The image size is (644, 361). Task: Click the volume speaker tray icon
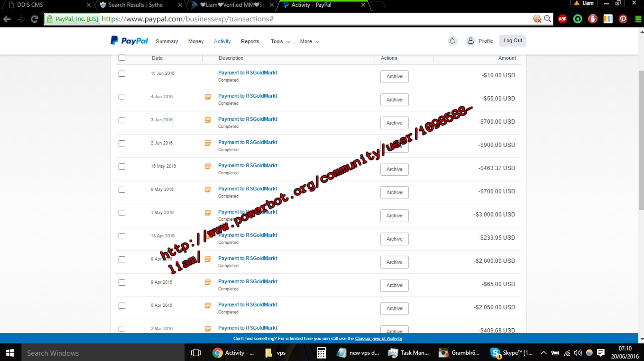pyautogui.click(x=578, y=353)
